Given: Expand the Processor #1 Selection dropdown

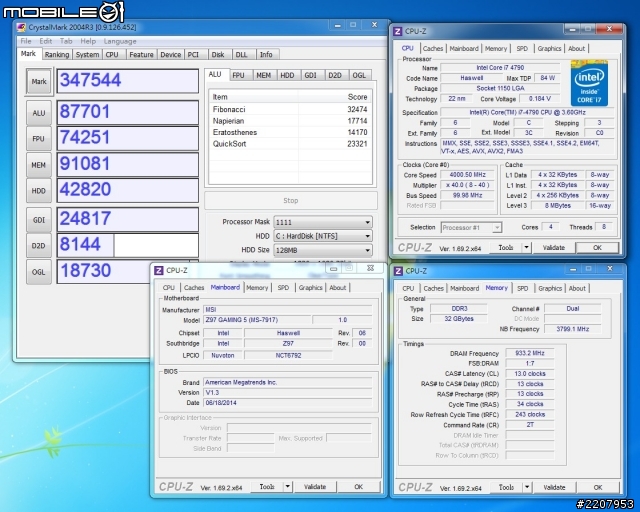Looking at the screenshot, I should coord(471,227).
